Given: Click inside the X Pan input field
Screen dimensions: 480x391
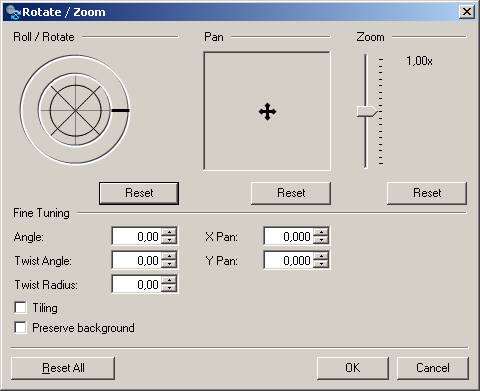Looking at the screenshot, I should tap(289, 236).
